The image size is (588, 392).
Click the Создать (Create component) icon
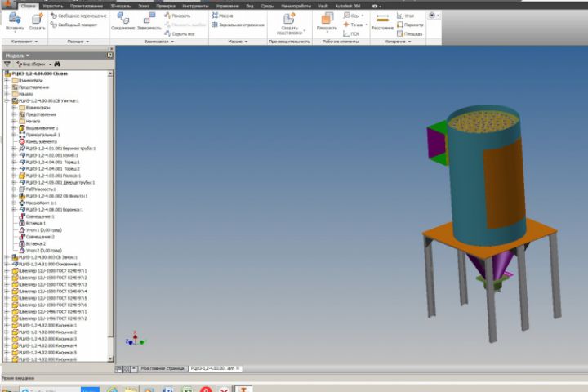pyautogui.click(x=37, y=19)
